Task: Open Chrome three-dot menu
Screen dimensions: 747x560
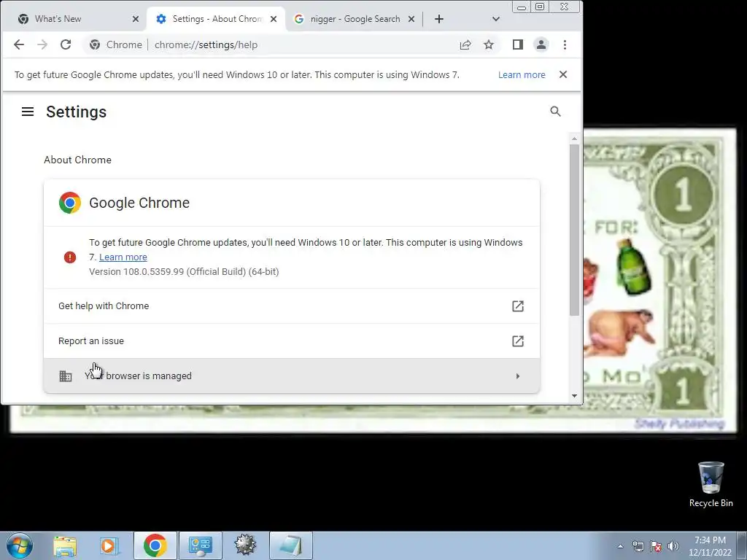Action: click(565, 44)
